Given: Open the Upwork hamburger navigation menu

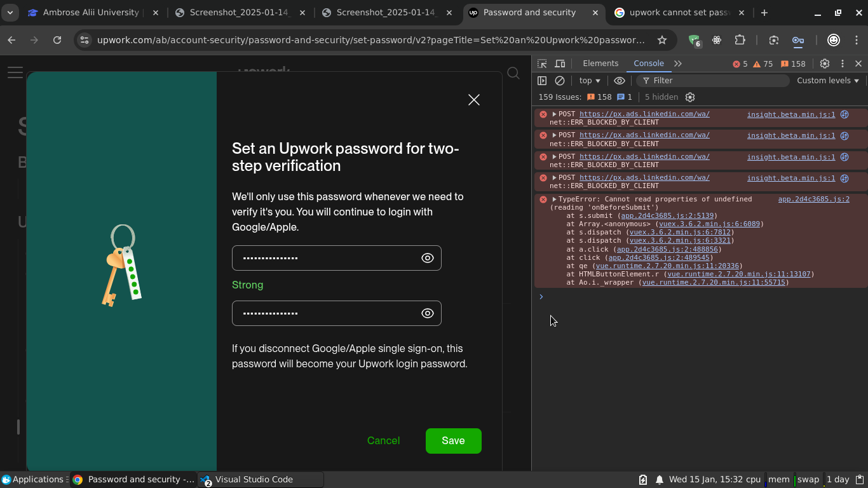Looking at the screenshot, I should (15, 72).
